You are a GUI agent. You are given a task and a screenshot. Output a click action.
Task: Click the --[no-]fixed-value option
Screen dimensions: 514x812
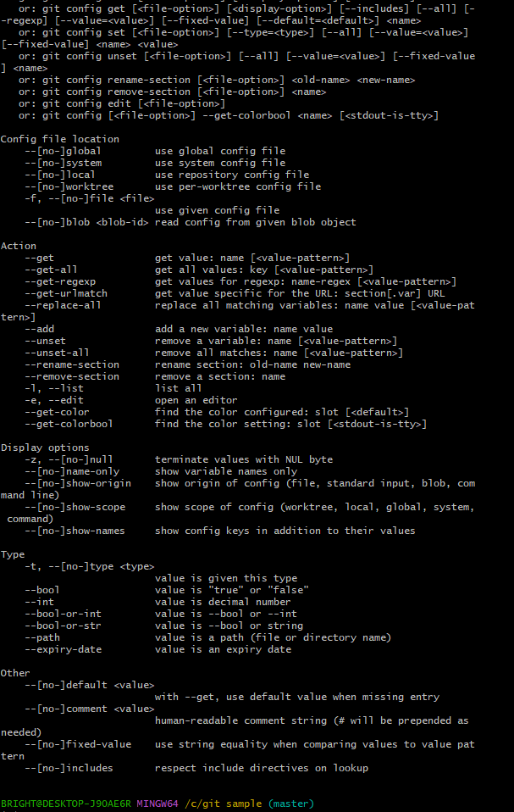pyautogui.click(x=78, y=745)
